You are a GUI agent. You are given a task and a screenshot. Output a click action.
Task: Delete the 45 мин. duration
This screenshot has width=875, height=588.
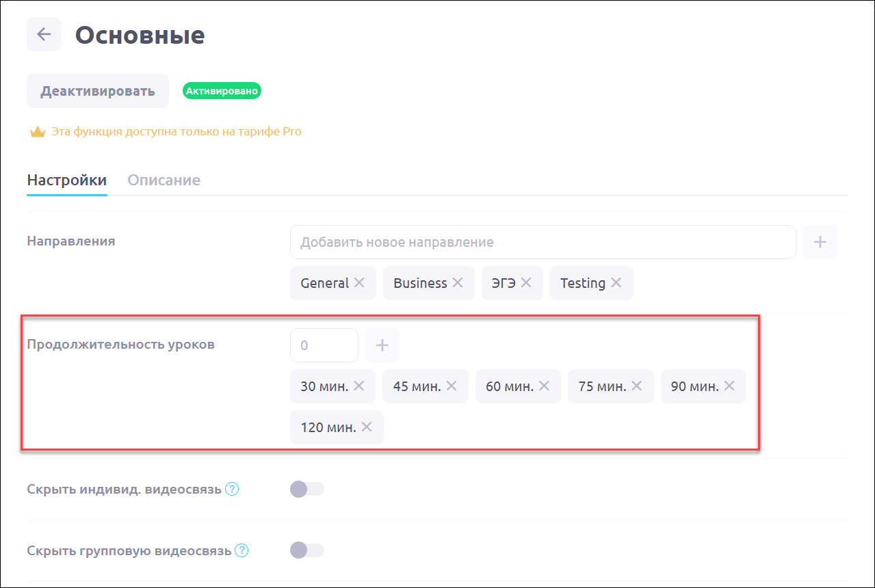(x=452, y=386)
